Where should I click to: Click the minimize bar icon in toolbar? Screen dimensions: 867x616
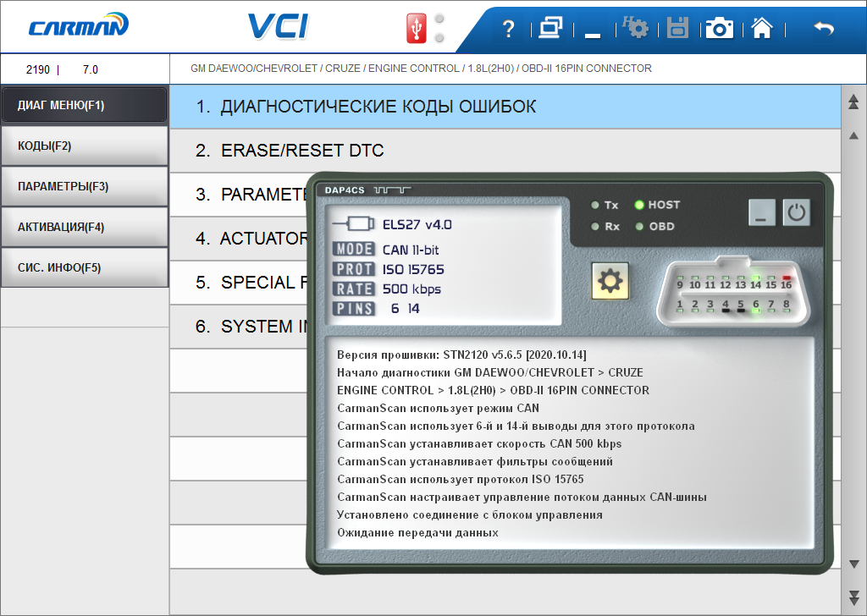pos(593,36)
